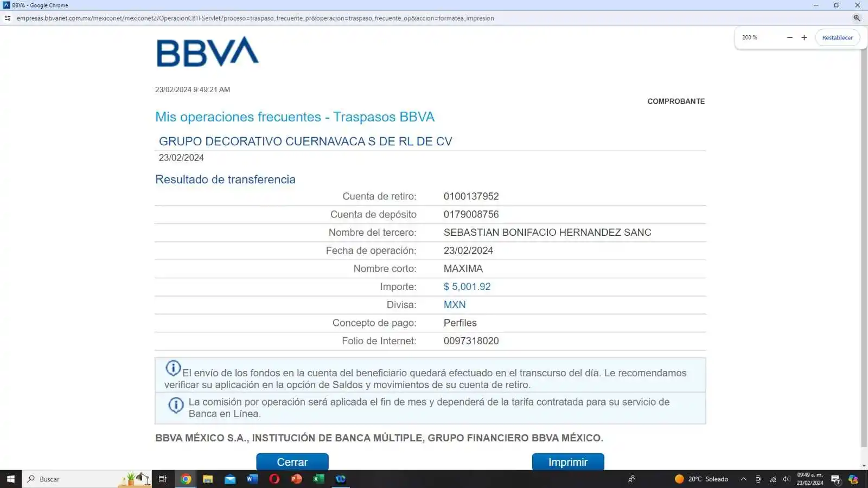
Task: Click the BBVA logo
Action: point(207,52)
